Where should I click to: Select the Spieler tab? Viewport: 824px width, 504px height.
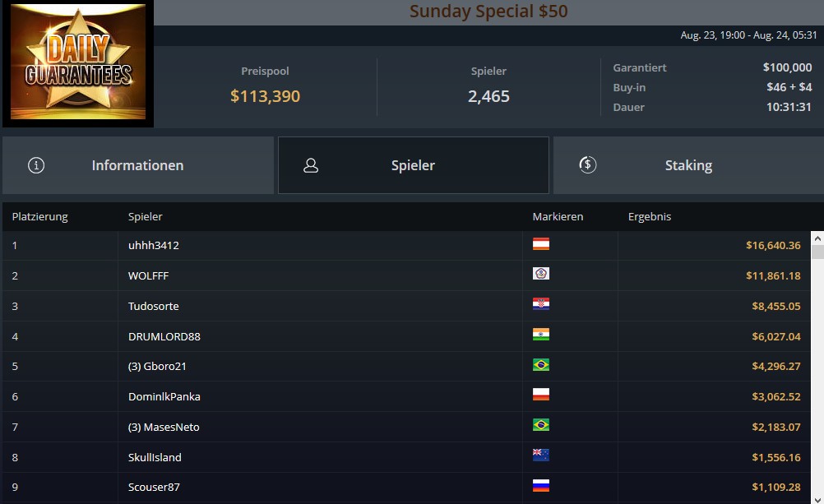point(414,165)
